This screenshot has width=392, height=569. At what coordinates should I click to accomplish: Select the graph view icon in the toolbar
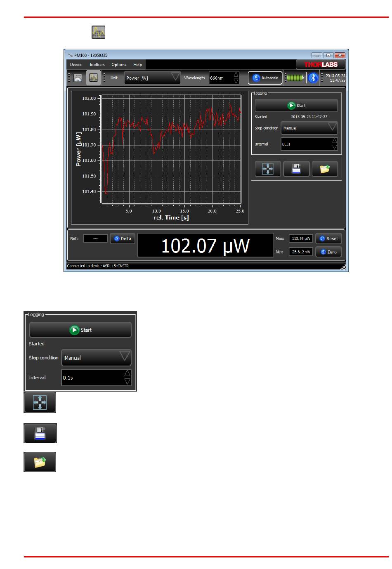(x=94, y=78)
